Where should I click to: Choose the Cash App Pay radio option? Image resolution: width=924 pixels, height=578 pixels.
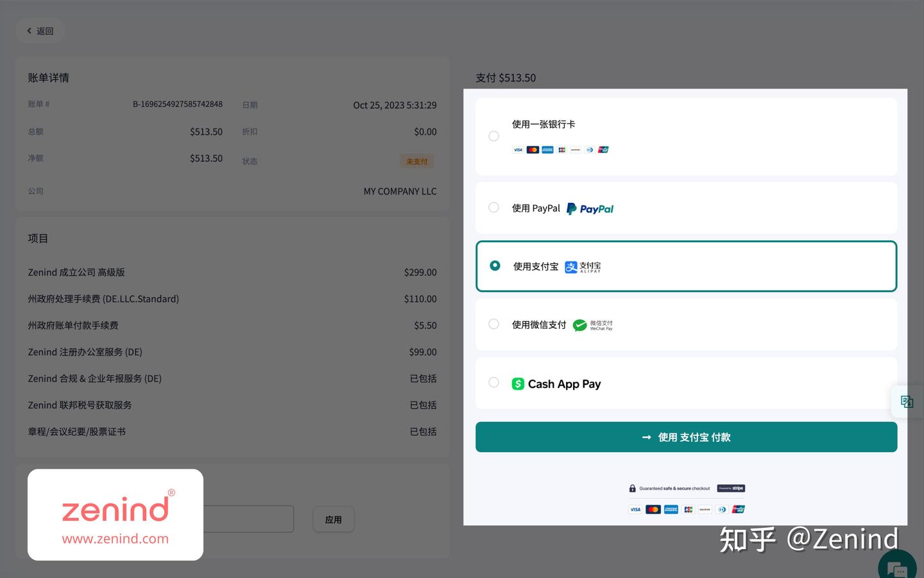493,383
